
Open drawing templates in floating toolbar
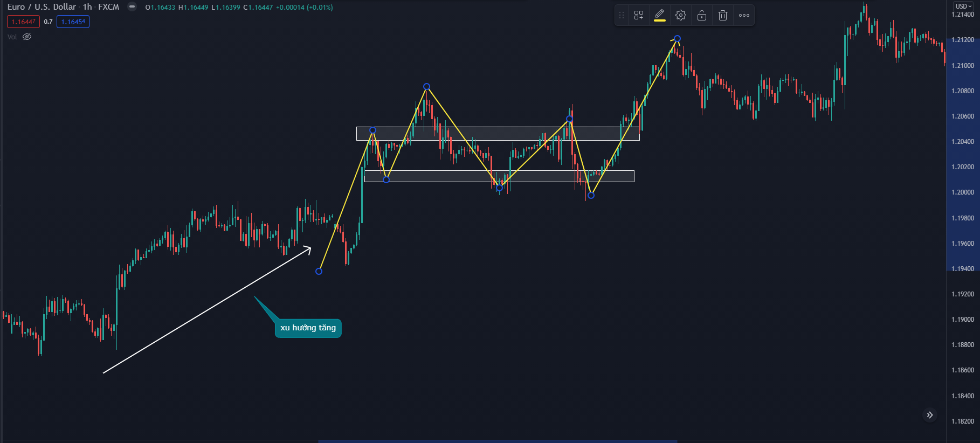coord(639,16)
